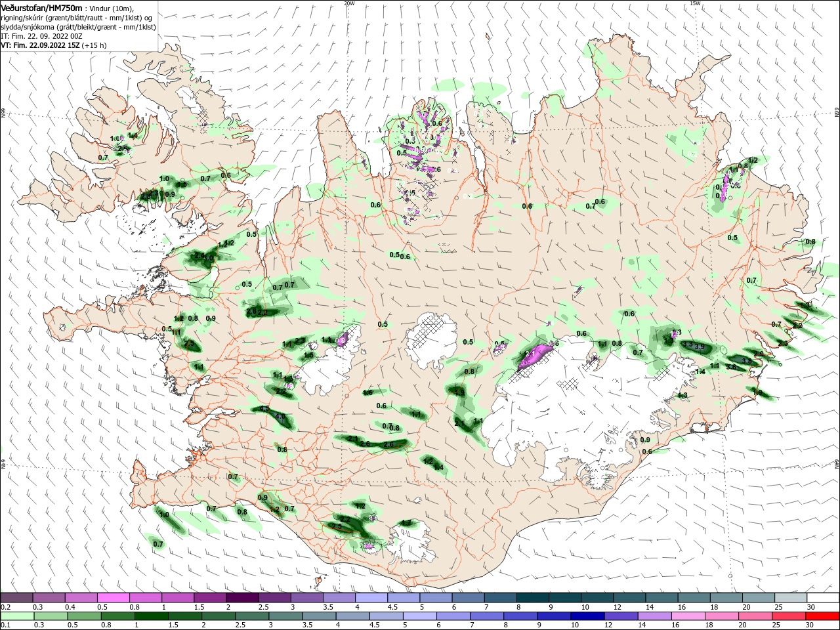Pick the light blue 4.5 swatch on rain scale
Viewport: 840px width, 630px height.
point(386,616)
